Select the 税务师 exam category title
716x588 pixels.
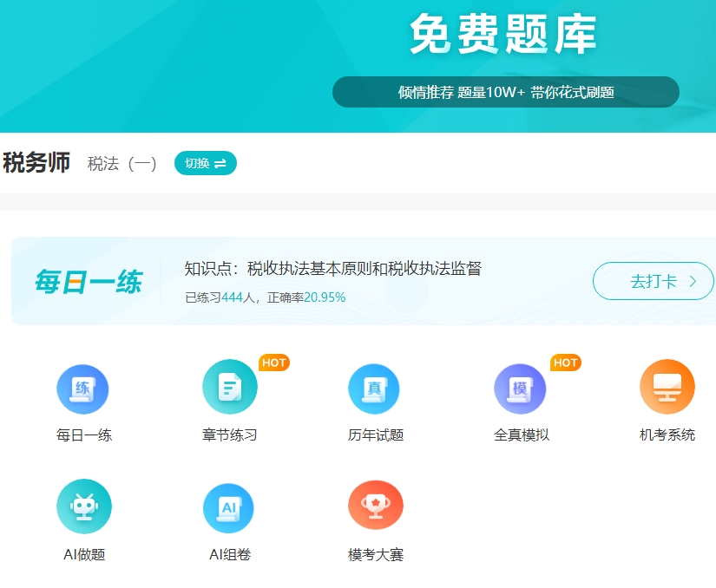tap(36, 163)
